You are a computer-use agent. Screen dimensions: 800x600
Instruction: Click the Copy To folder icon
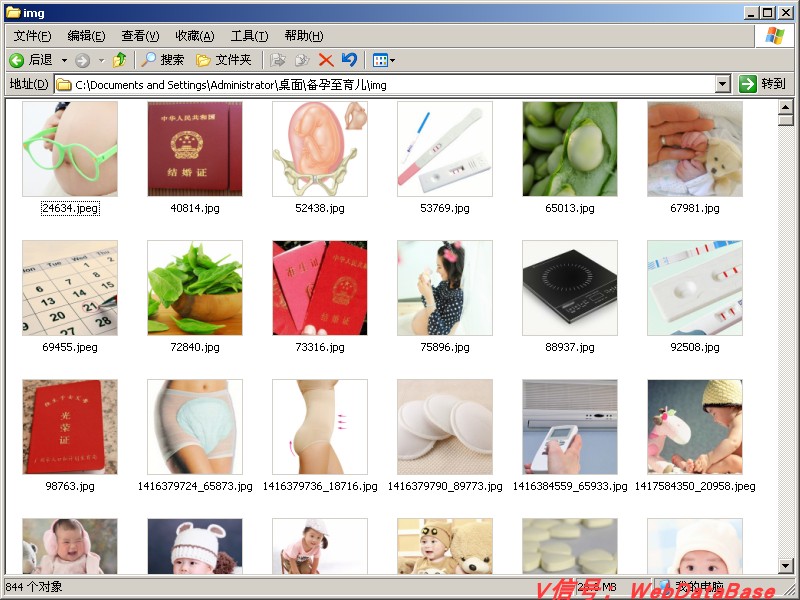302,60
